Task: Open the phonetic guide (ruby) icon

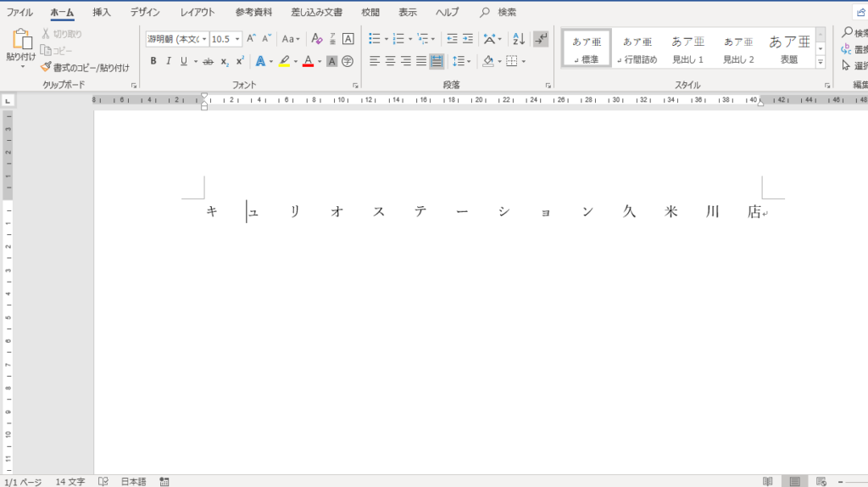Action: coord(332,39)
